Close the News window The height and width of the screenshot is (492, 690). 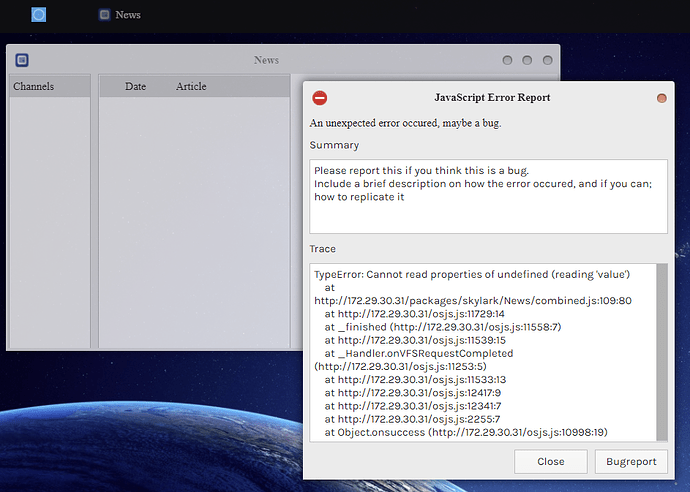coord(547,60)
